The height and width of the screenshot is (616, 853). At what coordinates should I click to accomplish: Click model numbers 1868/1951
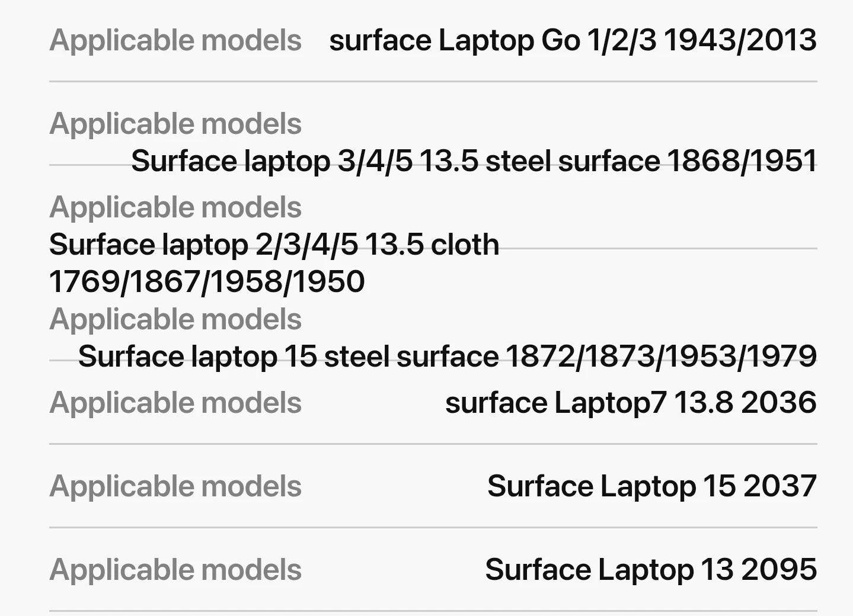coord(742,161)
